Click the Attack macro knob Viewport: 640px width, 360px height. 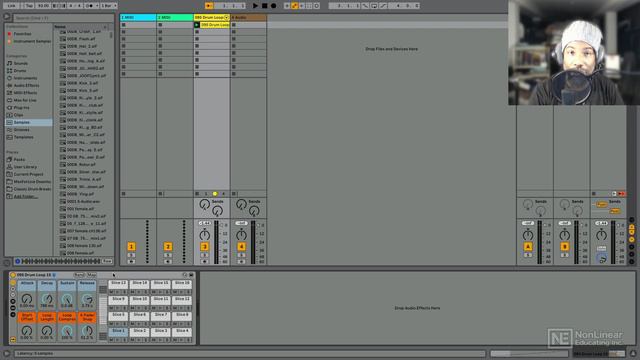click(x=27, y=299)
